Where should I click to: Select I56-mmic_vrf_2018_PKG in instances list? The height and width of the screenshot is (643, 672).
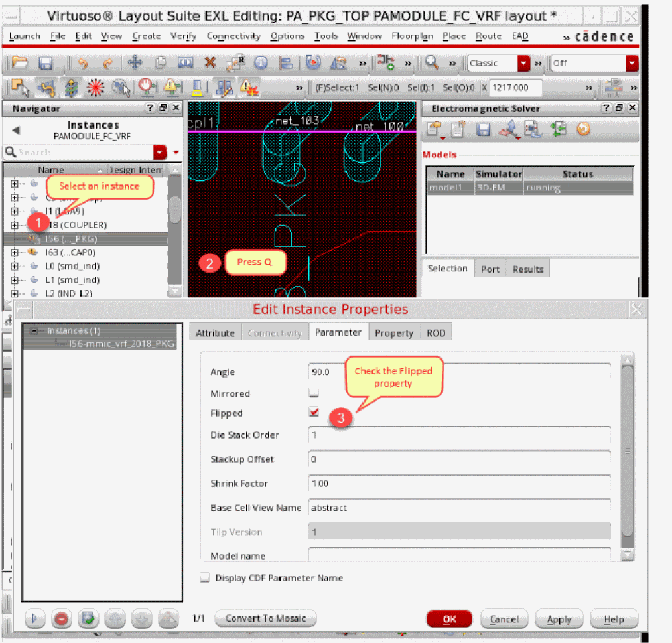tap(121, 344)
